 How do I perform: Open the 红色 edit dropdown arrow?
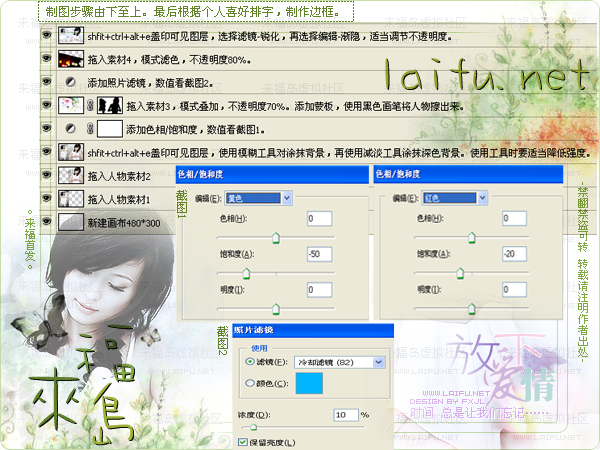pos(482,198)
